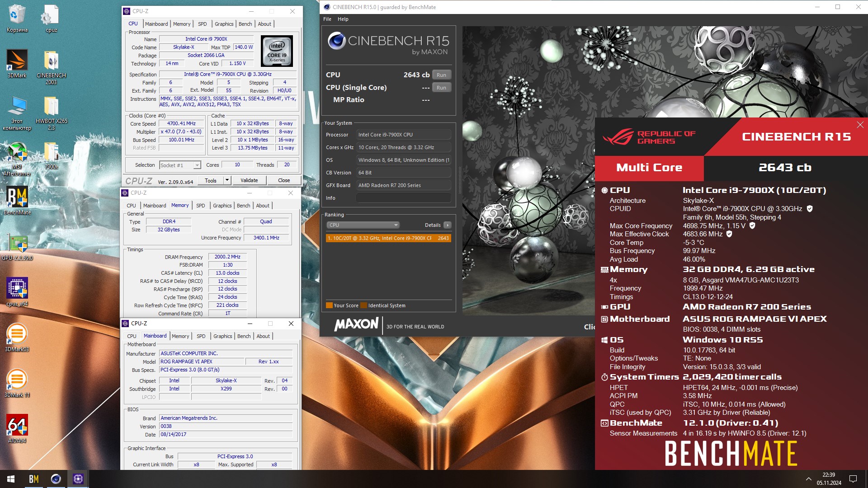This screenshot has height=488, width=868.
Task: Run the Cinebench CPU multi-core test
Action: (442, 75)
